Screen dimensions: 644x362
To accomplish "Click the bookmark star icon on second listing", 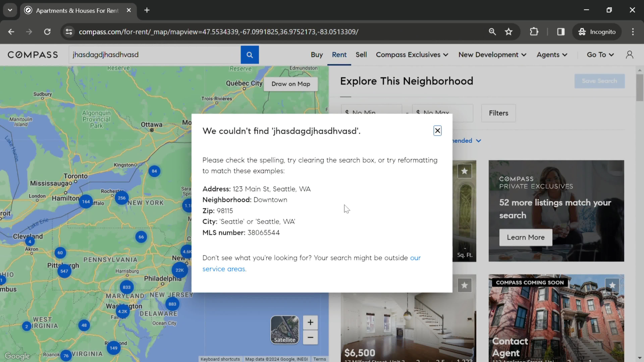I will click(x=464, y=285).
